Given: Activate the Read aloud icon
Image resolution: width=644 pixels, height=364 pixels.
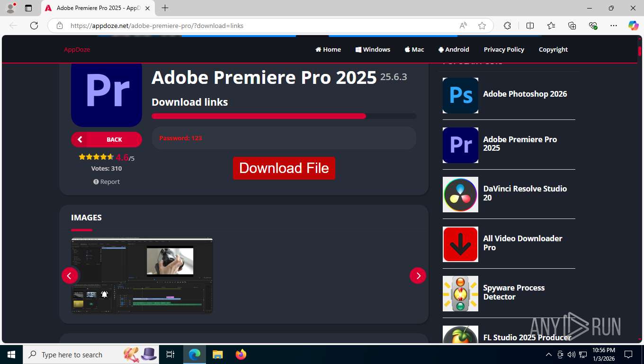Looking at the screenshot, I should 463,26.
